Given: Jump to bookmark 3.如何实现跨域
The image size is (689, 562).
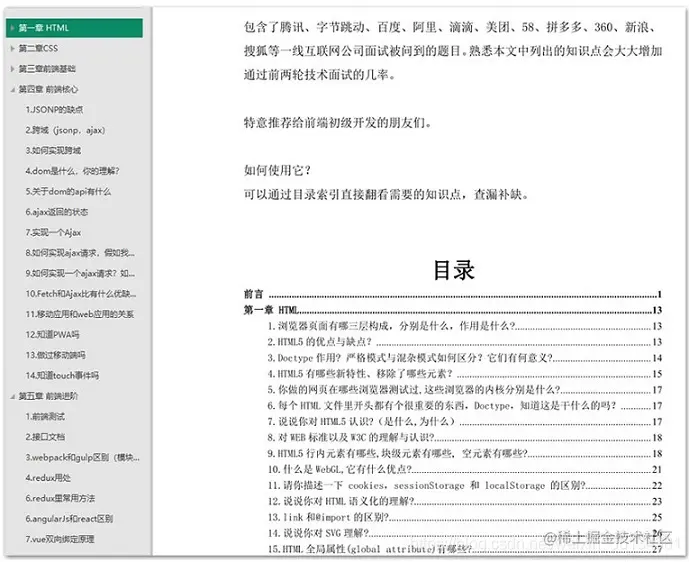Looking at the screenshot, I should 53,151.
